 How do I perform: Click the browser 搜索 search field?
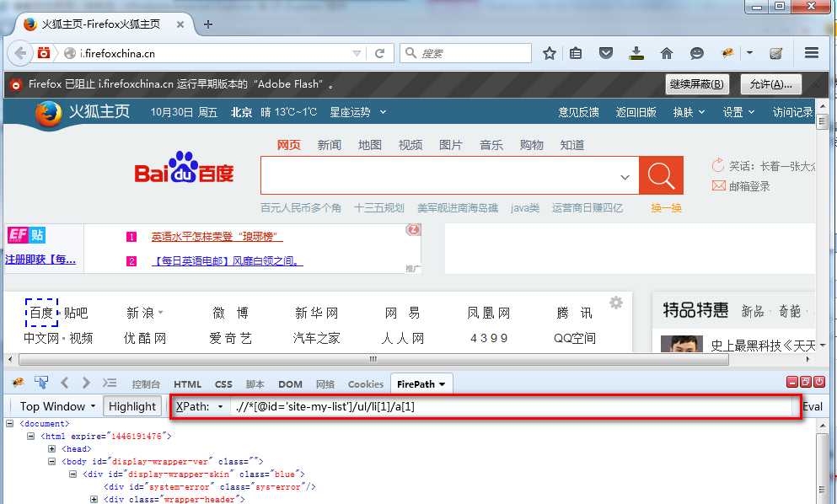(466, 53)
